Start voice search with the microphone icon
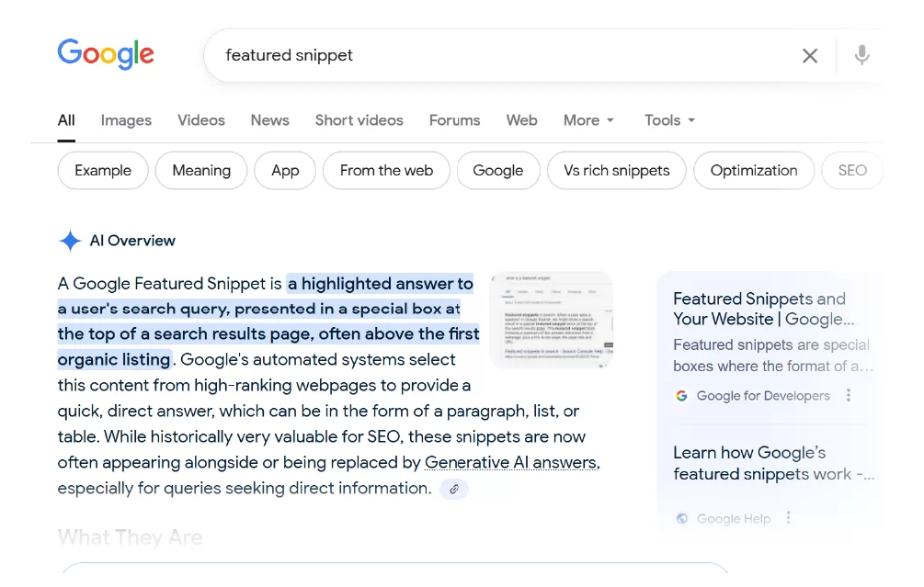The width and height of the screenshot is (924, 587). pyautogui.click(x=861, y=55)
